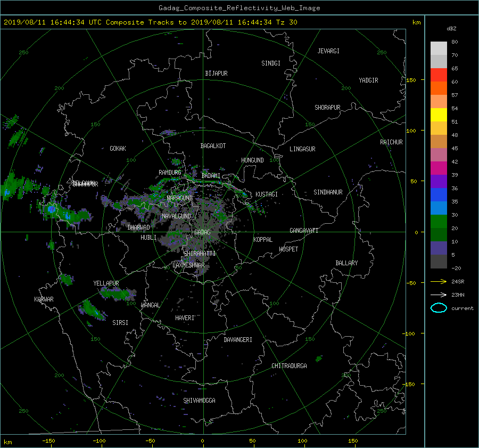Click the SIRSI city label
This screenshot has height=448, width=479.
coord(120,323)
